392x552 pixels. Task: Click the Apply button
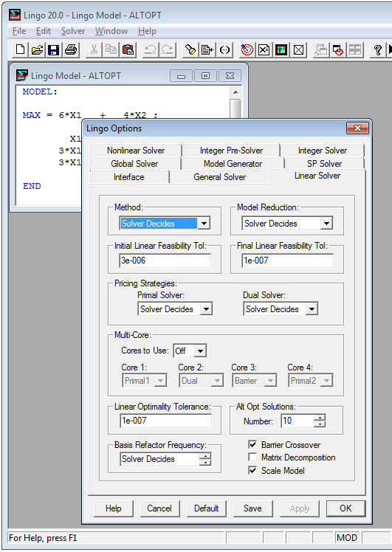pyautogui.click(x=300, y=508)
